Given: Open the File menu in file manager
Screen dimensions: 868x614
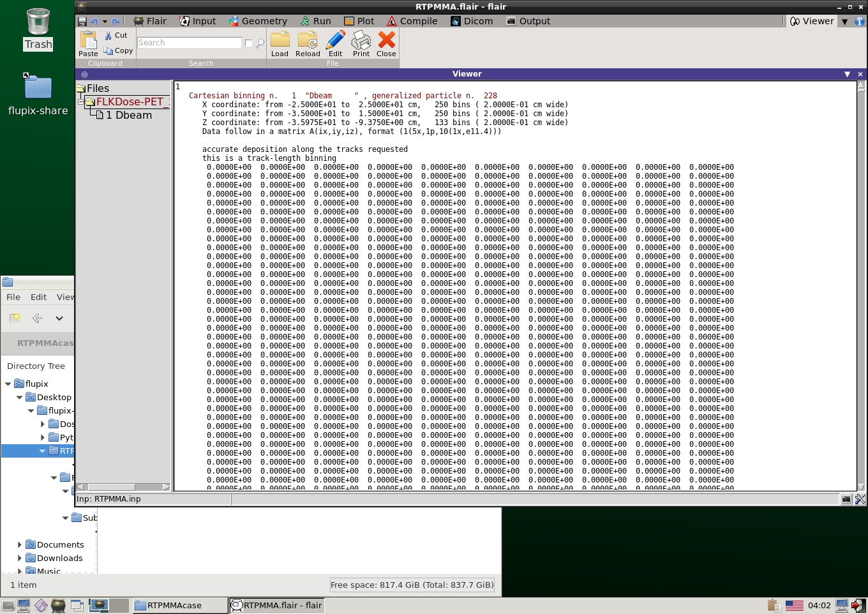Looking at the screenshot, I should pos(13,297).
